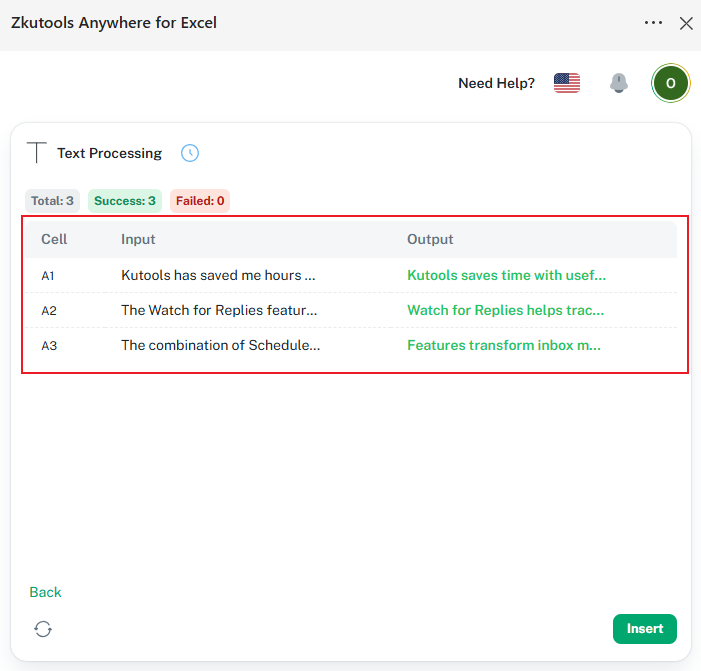Select cell reference A1 in results
The image size is (701, 671).
point(48,276)
